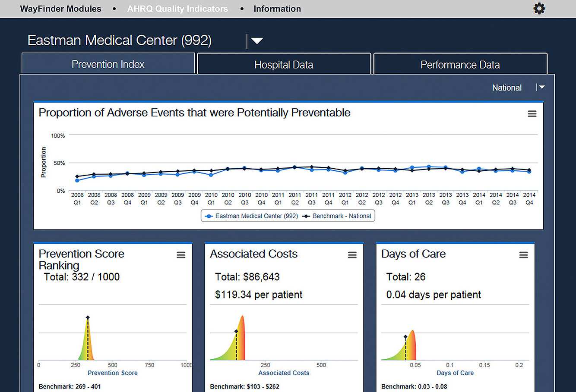Click the Associated Costs axis label
This screenshot has width=576, height=392.
point(284,373)
